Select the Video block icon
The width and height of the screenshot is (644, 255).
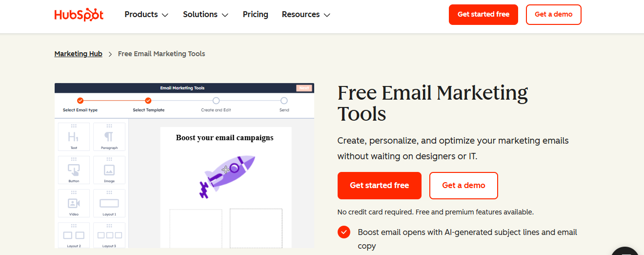click(x=74, y=203)
